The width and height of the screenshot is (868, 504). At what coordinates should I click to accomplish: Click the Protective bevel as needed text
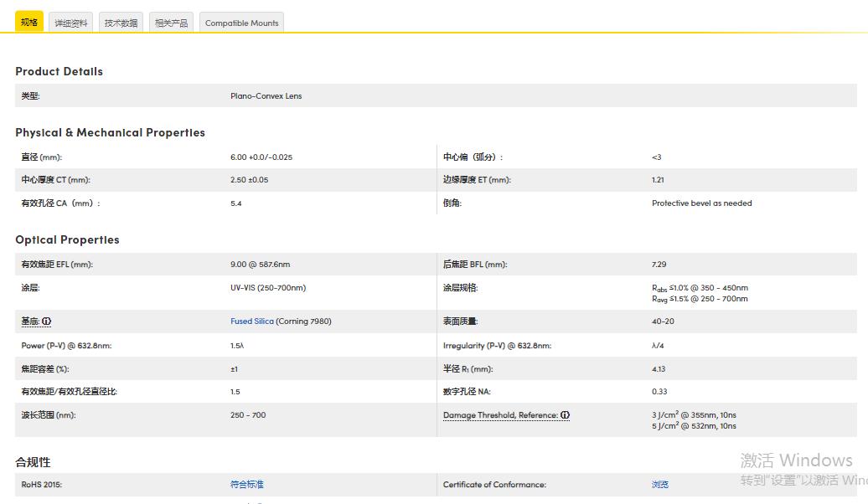(701, 203)
